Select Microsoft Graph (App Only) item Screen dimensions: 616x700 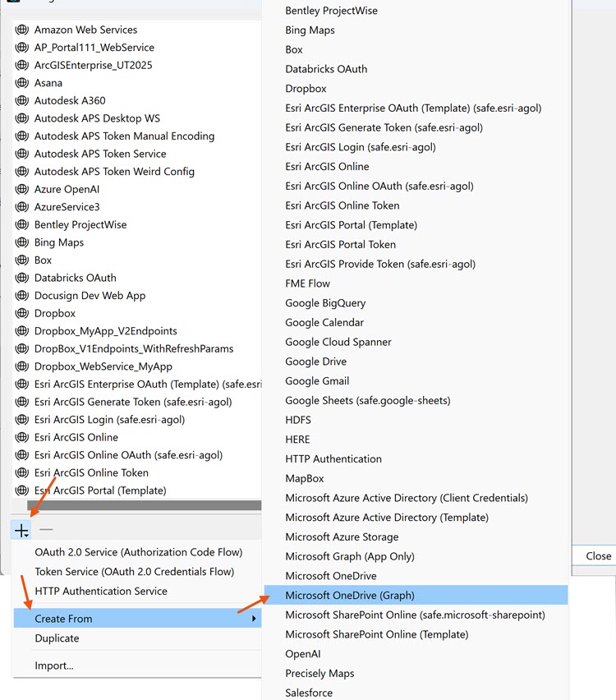point(350,557)
